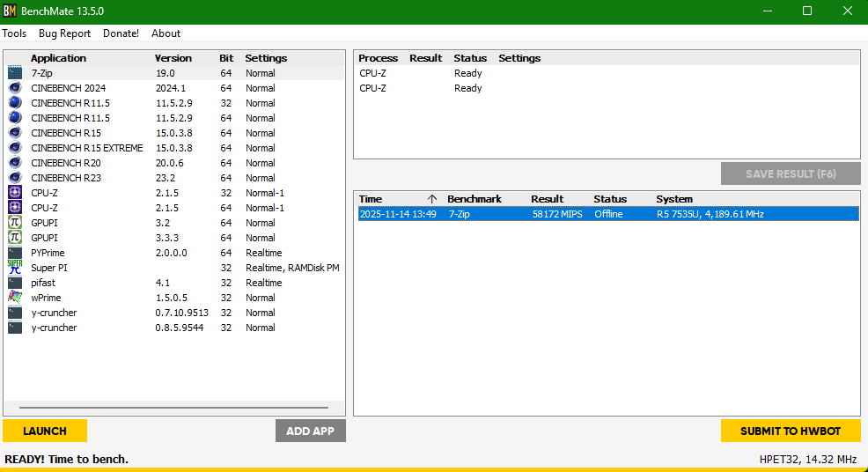Sort results by the Benchmark column header
This screenshot has height=472, width=868.
[x=474, y=199]
